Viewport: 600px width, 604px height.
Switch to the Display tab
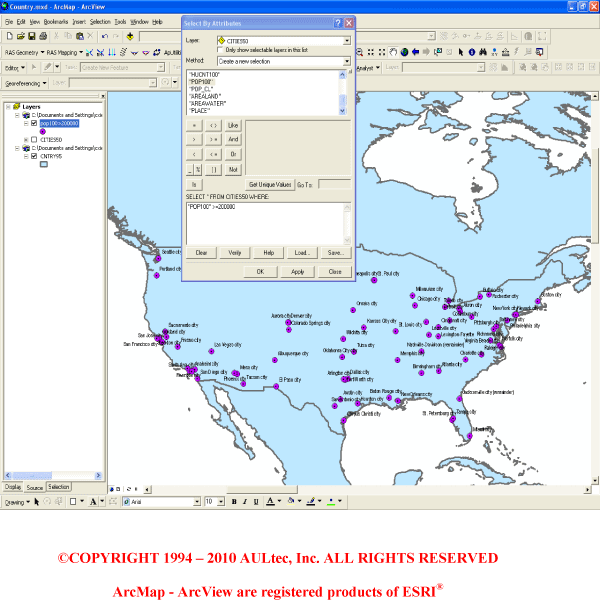click(x=13, y=487)
